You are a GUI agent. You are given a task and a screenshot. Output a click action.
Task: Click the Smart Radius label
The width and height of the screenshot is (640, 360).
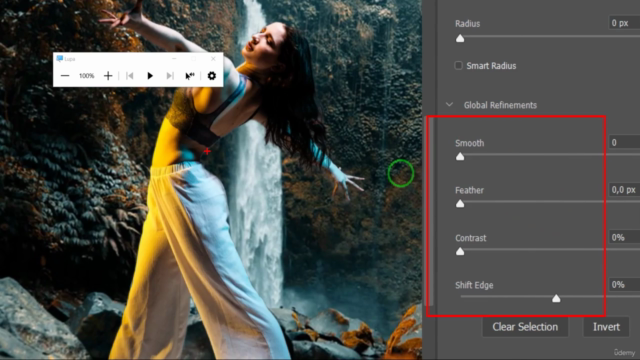pyautogui.click(x=491, y=66)
